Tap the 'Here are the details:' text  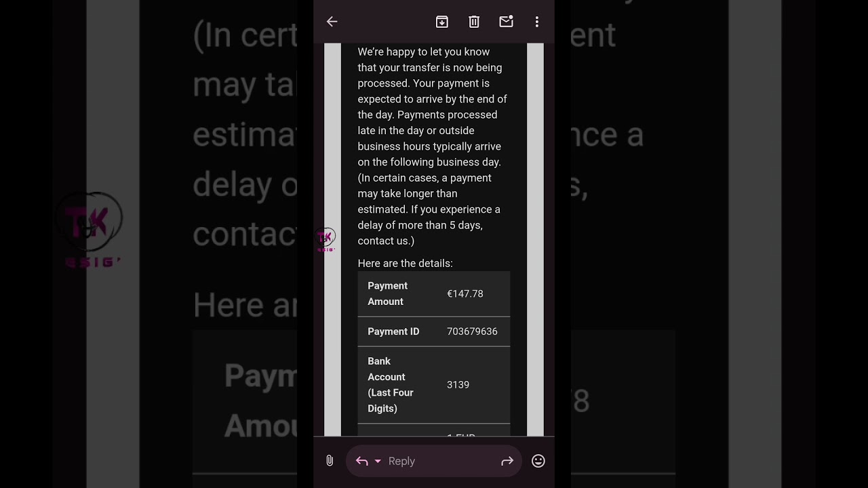tap(406, 263)
